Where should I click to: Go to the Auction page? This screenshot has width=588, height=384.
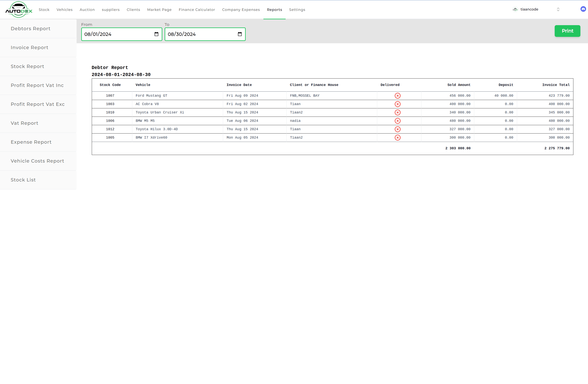[x=87, y=10]
